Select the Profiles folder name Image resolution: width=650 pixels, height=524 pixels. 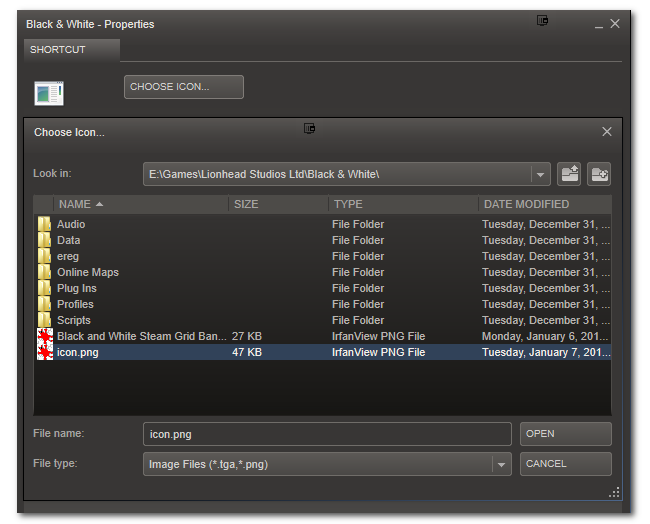coord(75,304)
